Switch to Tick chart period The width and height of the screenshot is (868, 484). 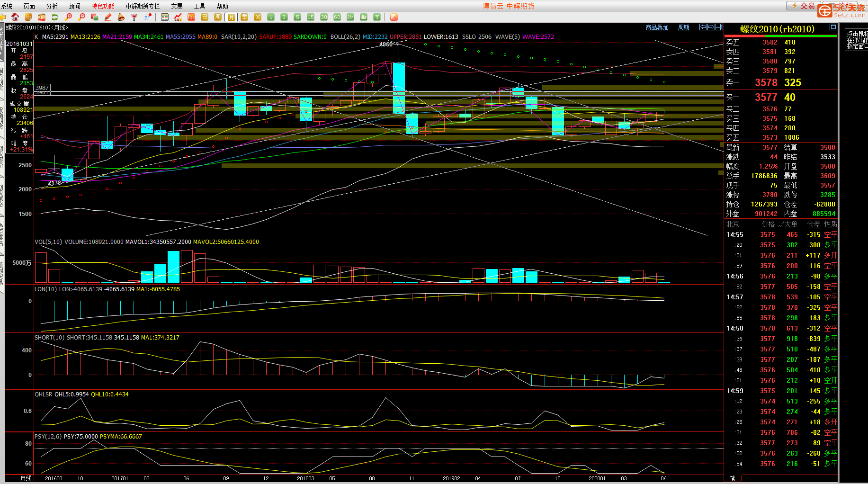coord(191,17)
